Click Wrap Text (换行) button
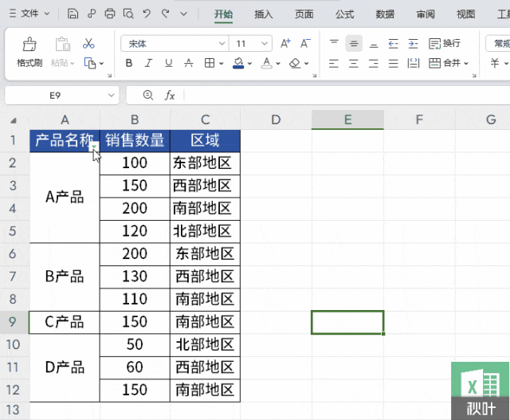The width and height of the screenshot is (510, 420). pos(445,43)
